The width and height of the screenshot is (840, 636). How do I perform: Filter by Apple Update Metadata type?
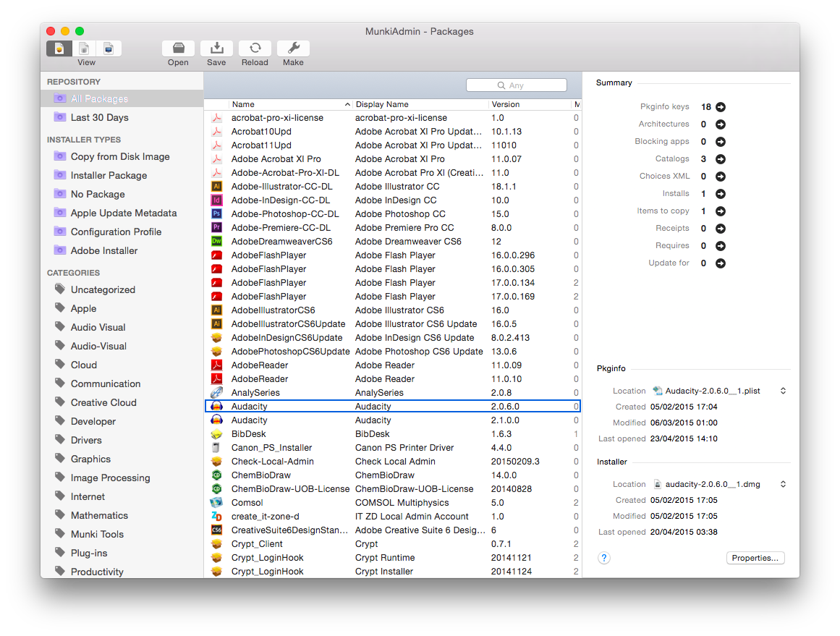122,213
